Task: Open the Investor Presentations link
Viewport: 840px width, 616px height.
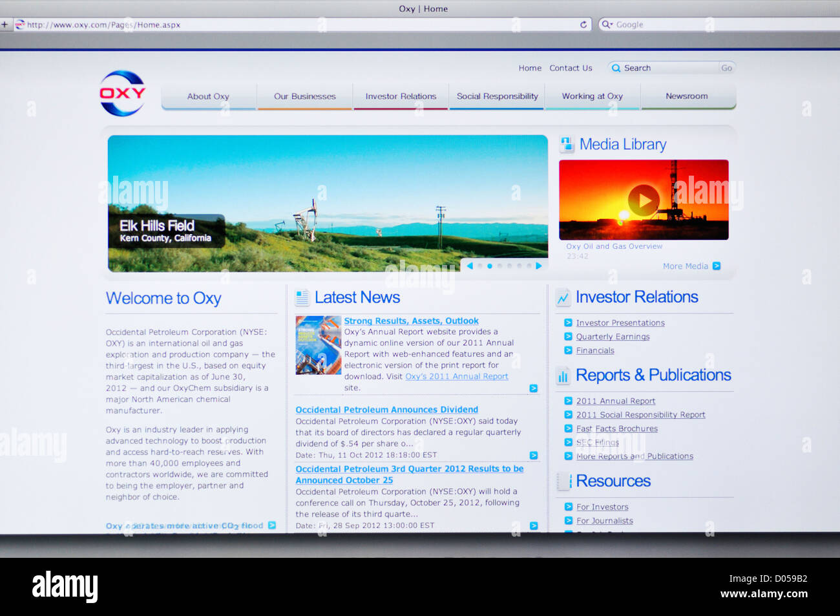Action: pyautogui.click(x=620, y=323)
